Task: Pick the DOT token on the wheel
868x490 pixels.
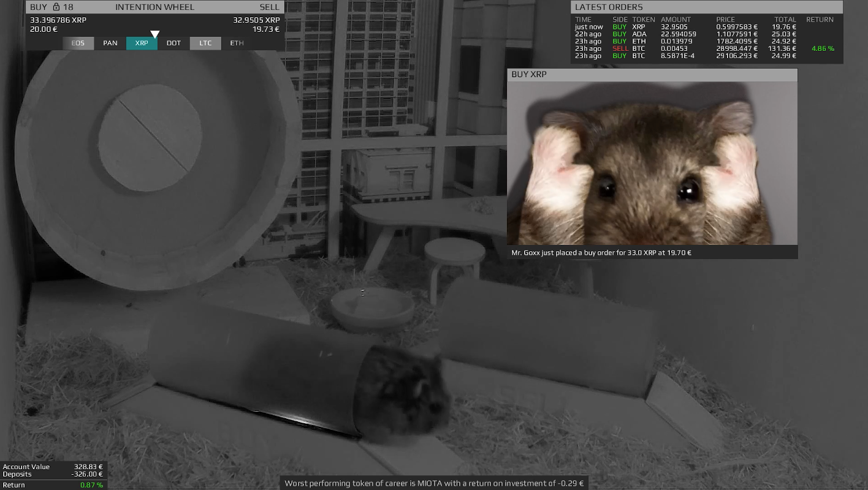Action: tap(173, 43)
